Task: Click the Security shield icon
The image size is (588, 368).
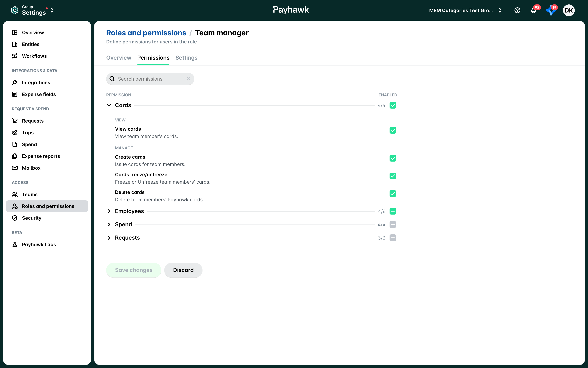Action: click(15, 218)
